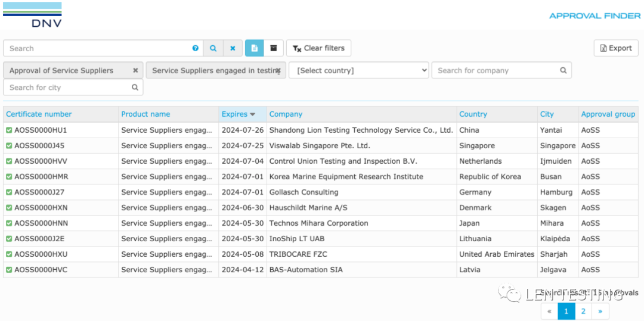644x321 pixels.
Task: Select Control Union Testing and Inspection B.V.
Action: click(x=343, y=161)
